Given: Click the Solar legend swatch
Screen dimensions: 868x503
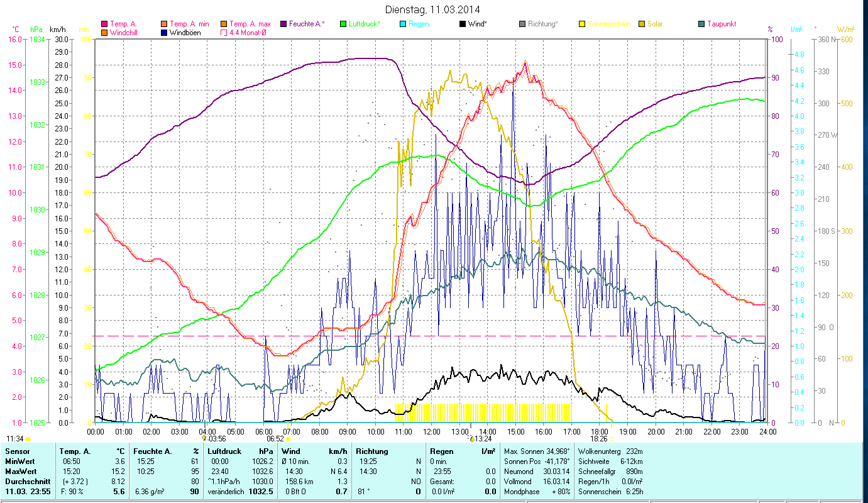Looking at the screenshot, I should pos(642,24).
